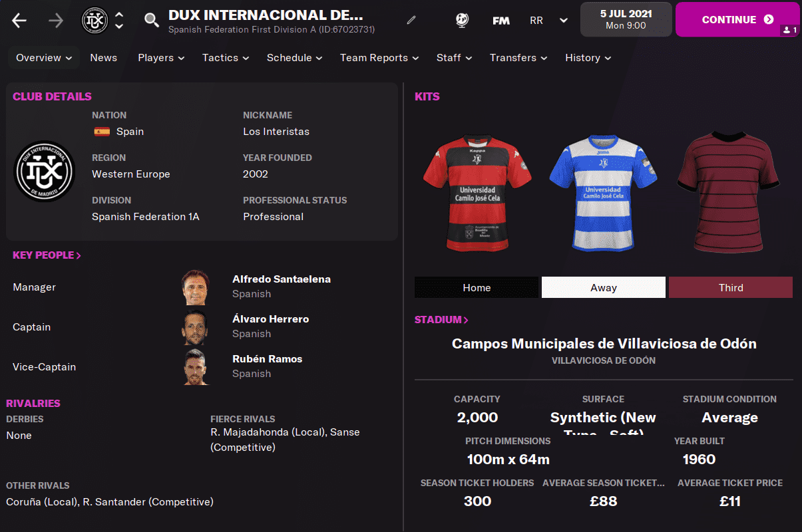Screen dimensions: 802x532
Task: Click the forward navigation arrow
Action: coord(56,20)
